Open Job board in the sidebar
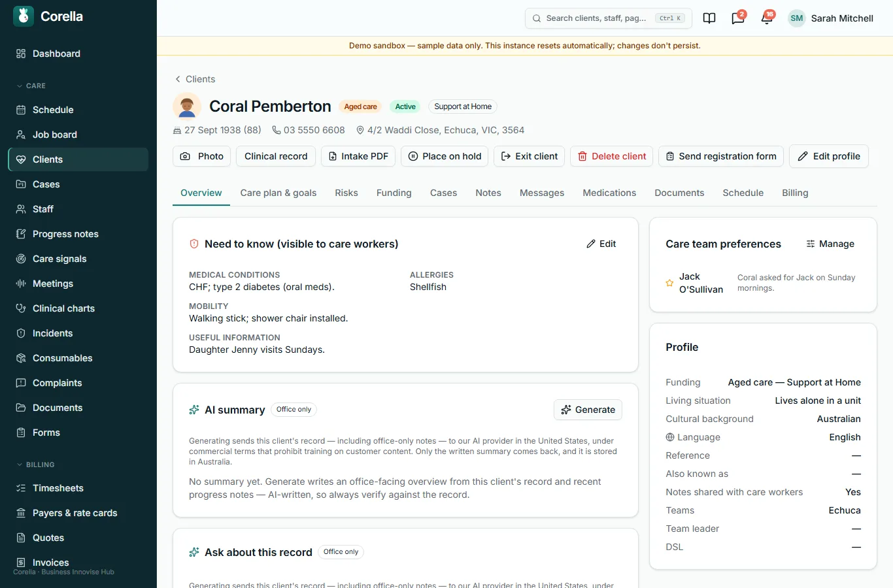 78,135
